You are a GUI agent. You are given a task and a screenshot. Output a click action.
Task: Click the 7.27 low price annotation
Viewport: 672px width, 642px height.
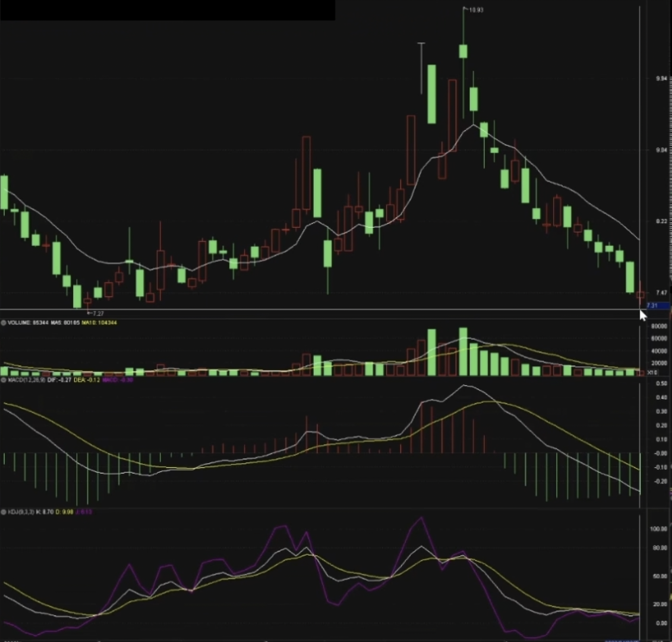(98, 313)
